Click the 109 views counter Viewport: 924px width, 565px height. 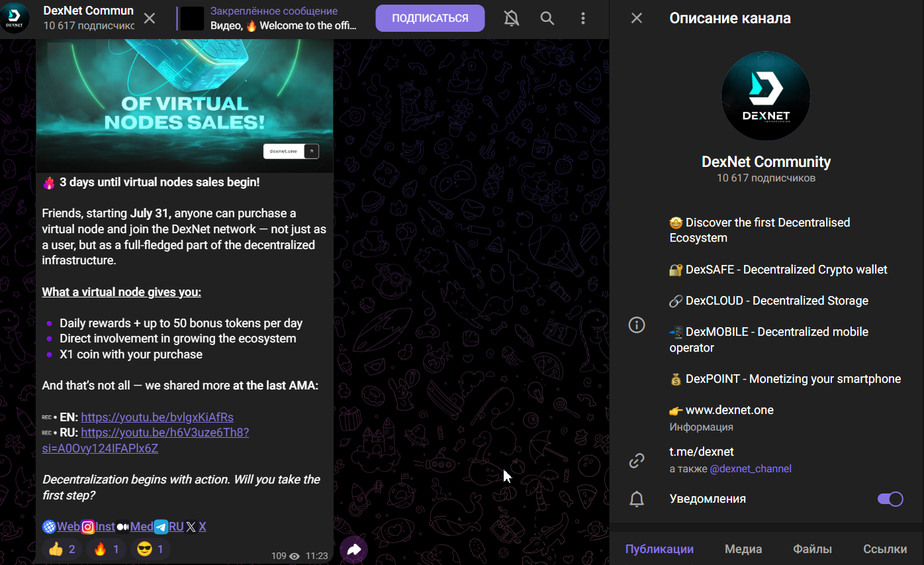click(x=285, y=556)
